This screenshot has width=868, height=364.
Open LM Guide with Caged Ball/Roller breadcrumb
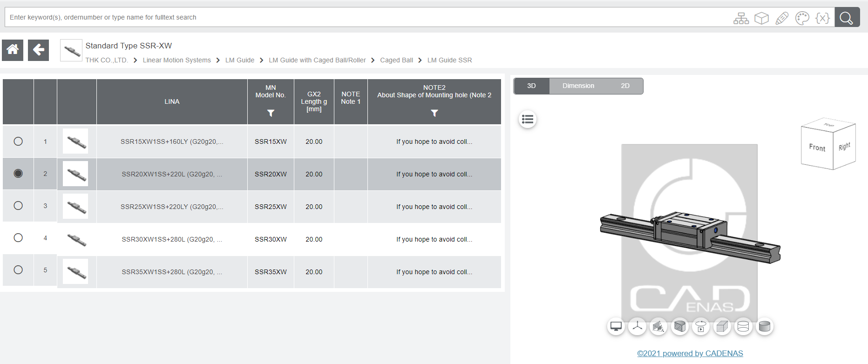pyautogui.click(x=317, y=60)
